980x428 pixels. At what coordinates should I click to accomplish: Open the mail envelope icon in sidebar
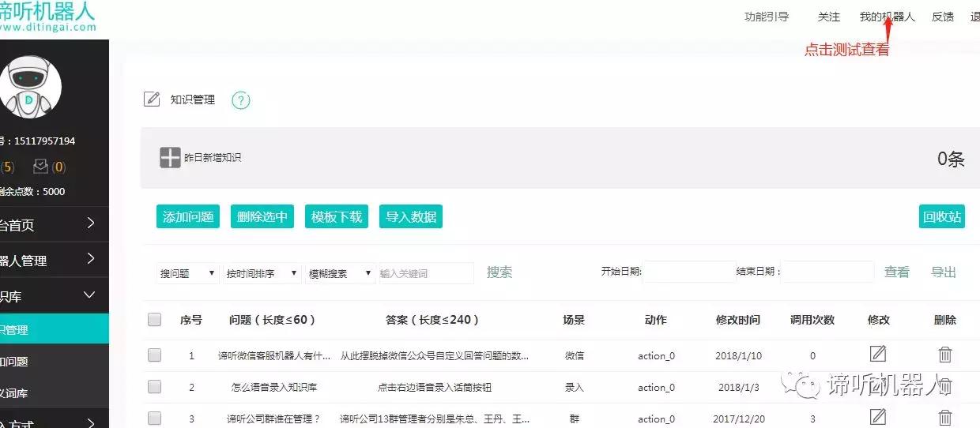pos(41,167)
